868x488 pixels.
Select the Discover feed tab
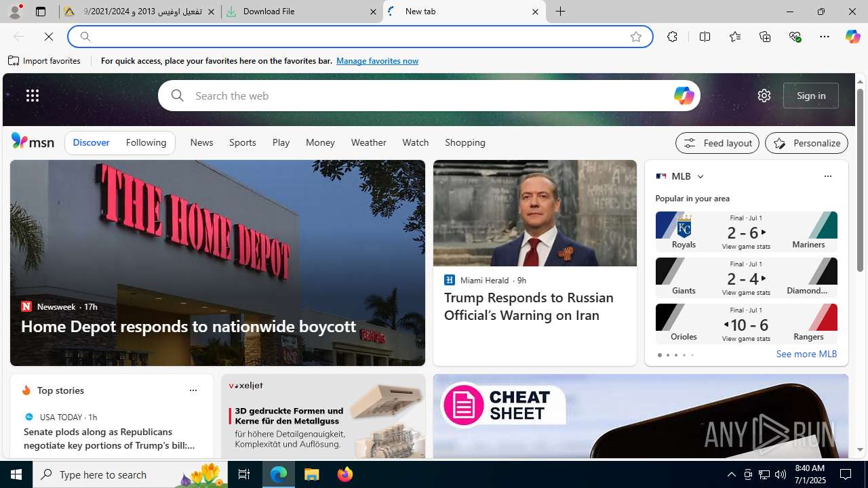(91, 142)
